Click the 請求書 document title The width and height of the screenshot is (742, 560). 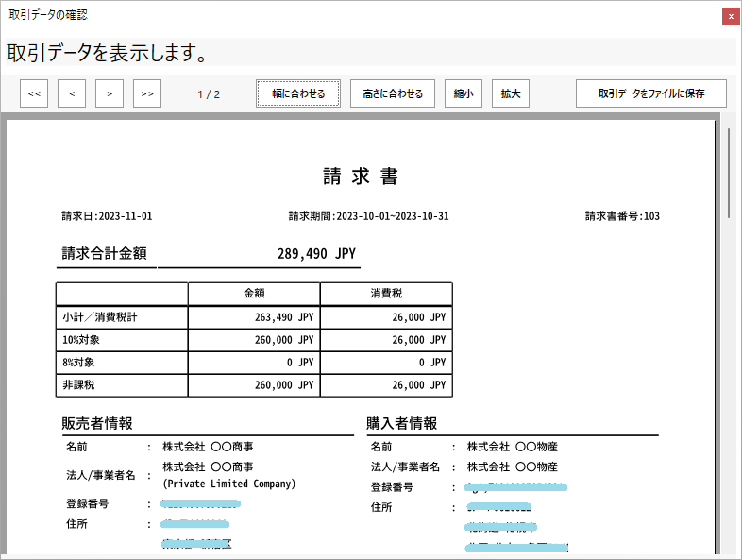(x=361, y=177)
